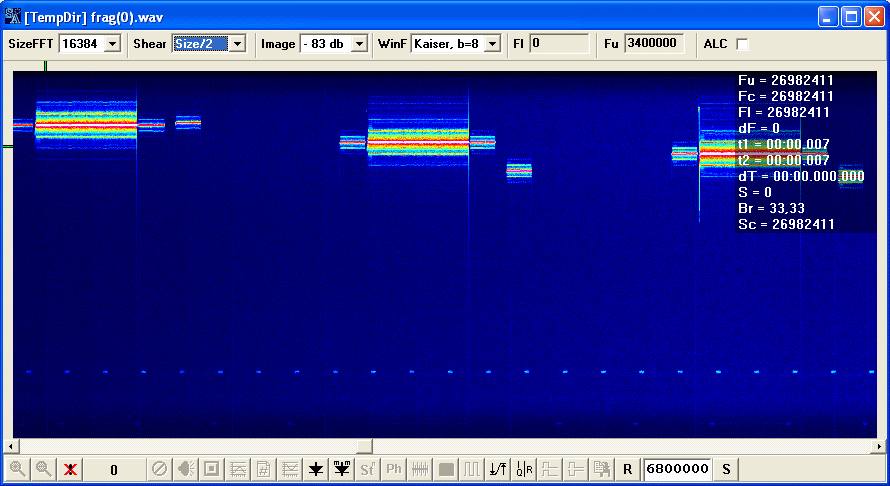The width and height of the screenshot is (890, 486).
Task: Click the 'Br = 33,33' readout text
Action: [x=771, y=208]
